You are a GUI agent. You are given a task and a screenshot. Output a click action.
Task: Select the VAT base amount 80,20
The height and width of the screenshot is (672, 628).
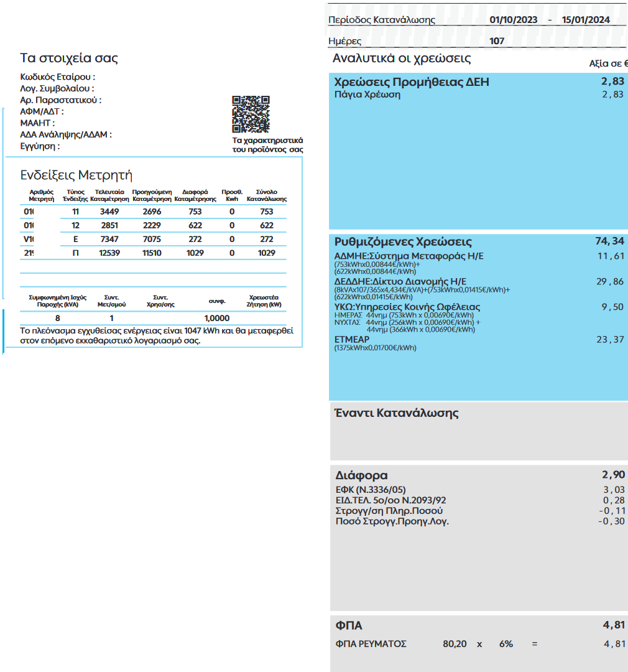pos(455,644)
